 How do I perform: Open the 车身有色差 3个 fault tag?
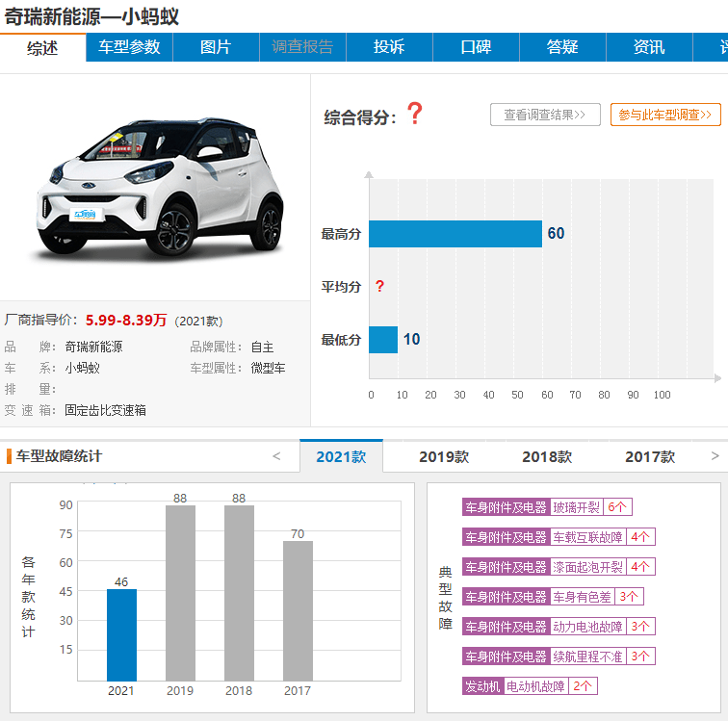[553, 597]
